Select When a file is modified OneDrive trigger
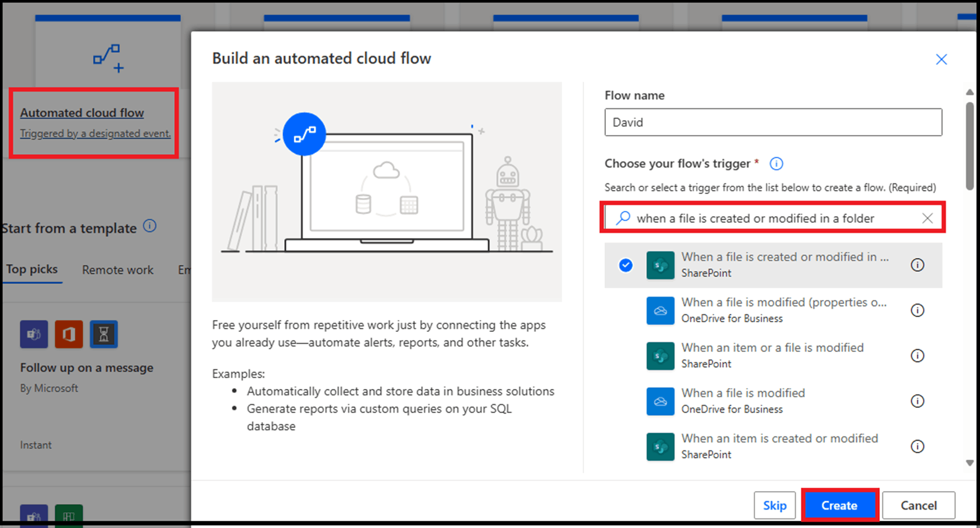The width and height of the screenshot is (980, 528). [x=773, y=401]
